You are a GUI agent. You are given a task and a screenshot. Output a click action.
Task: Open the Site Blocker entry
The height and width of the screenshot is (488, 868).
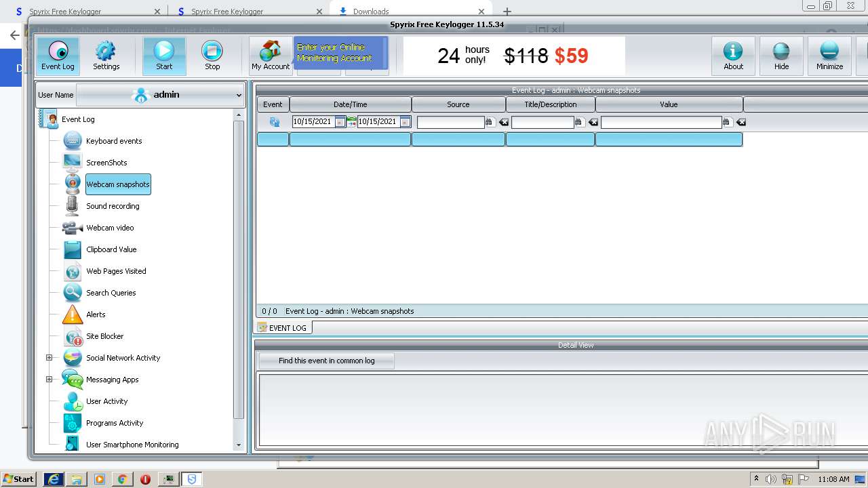point(104,336)
